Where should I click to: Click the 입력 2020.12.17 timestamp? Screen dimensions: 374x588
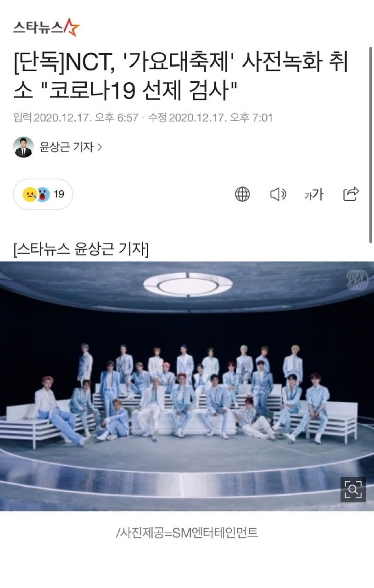76,118
